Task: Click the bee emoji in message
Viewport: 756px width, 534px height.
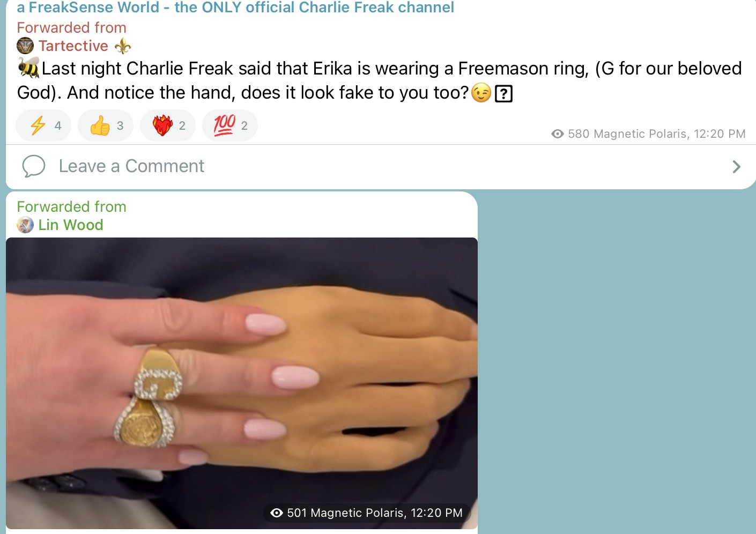Action: (x=29, y=68)
